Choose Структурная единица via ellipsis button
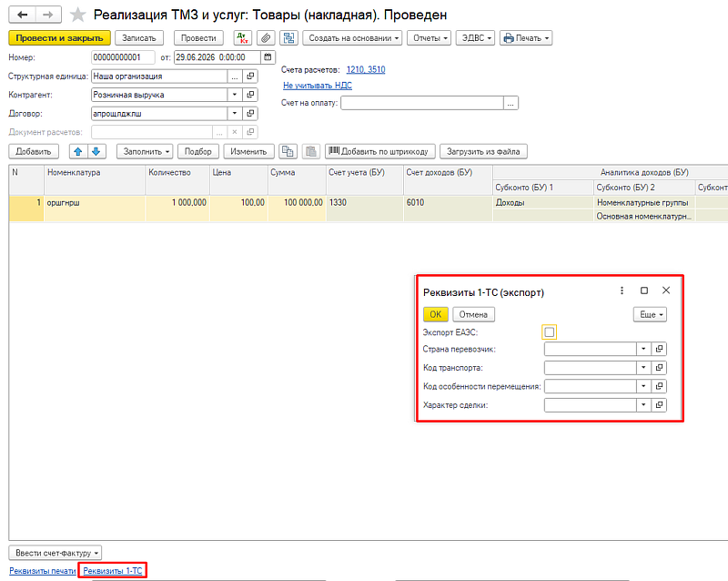The height and width of the screenshot is (581, 728). (235, 76)
